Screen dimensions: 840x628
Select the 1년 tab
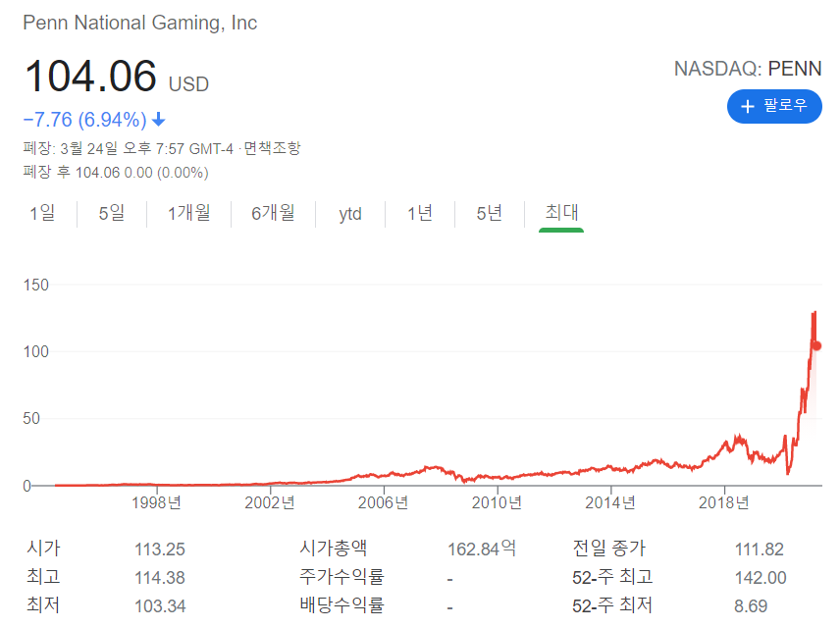pos(419,213)
